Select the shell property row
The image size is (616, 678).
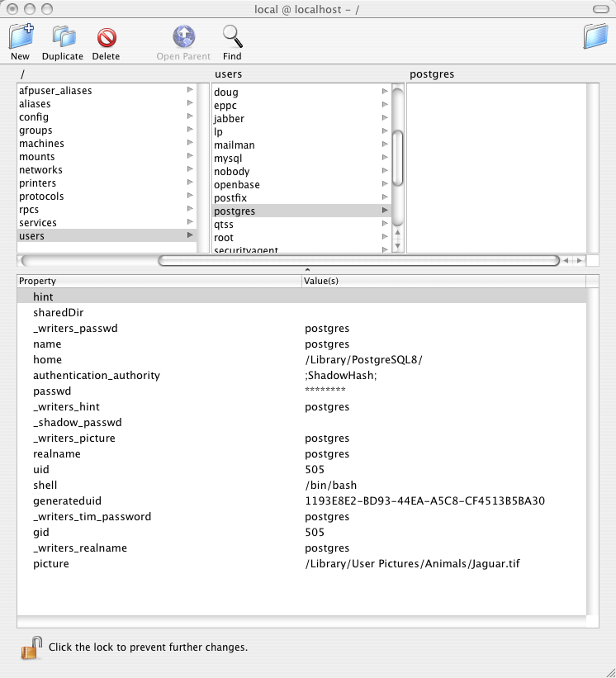click(45, 486)
